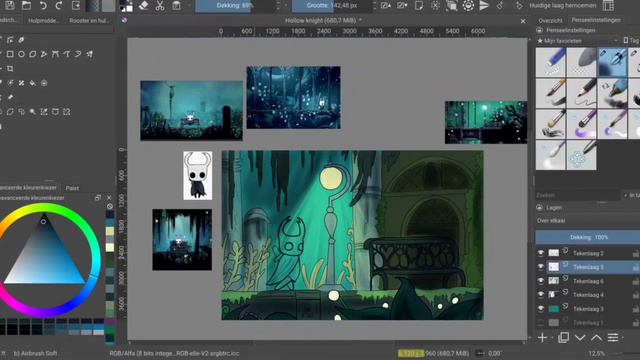Image resolution: width=640 pixels, height=360 pixels.
Task: Click the Grootte slider stepper arrows
Action: [x=374, y=6]
